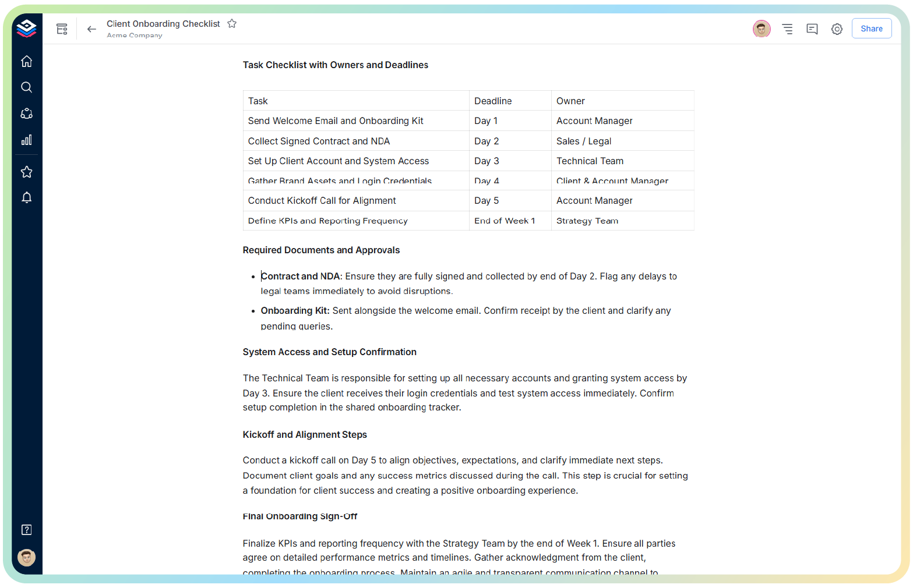Open the Favorites star in the sidebar

click(26, 171)
